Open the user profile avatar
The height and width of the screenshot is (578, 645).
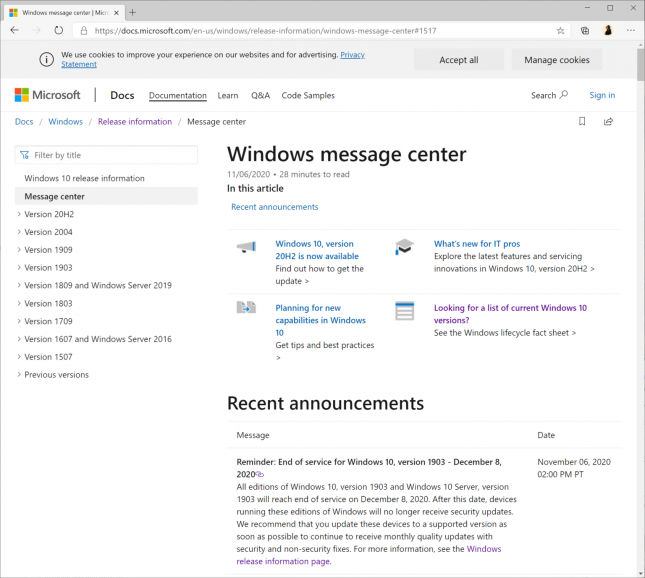click(608, 30)
